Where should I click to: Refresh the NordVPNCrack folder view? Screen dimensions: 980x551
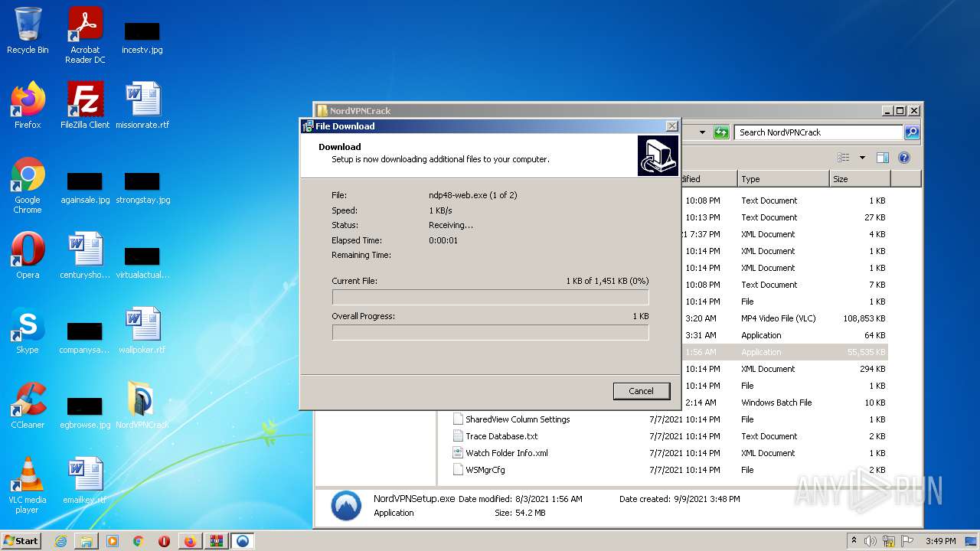721,132
